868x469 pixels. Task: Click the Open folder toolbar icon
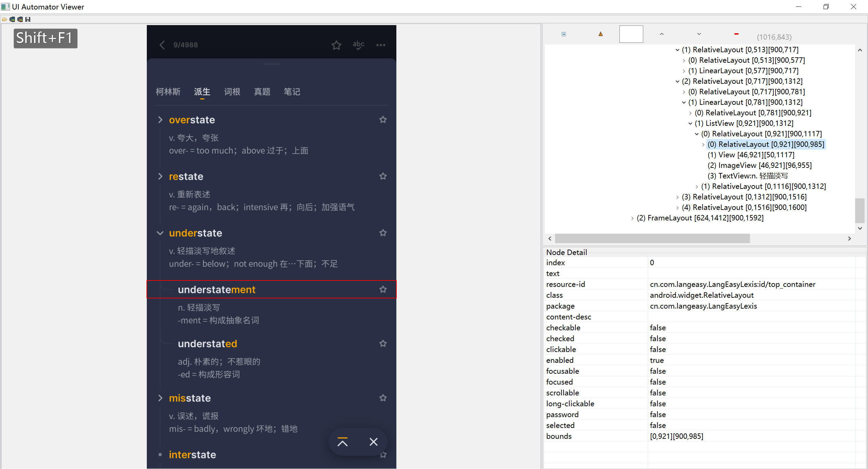coord(4,19)
